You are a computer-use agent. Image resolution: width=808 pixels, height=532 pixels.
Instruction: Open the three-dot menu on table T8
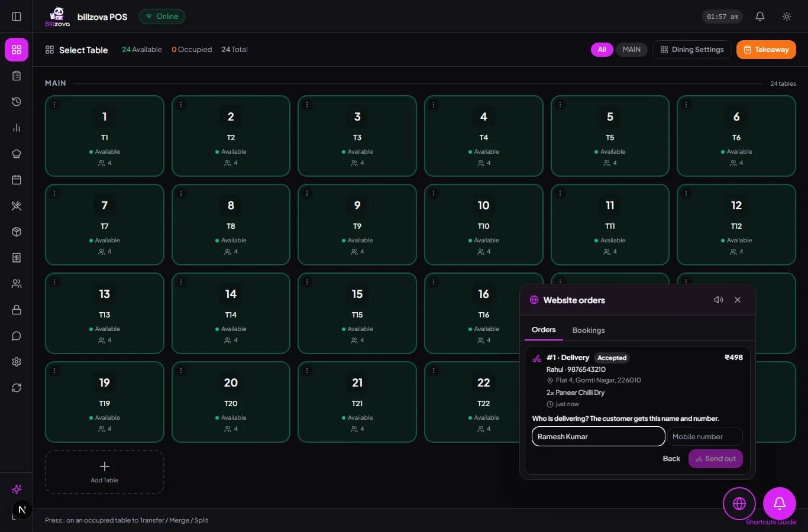click(x=181, y=193)
